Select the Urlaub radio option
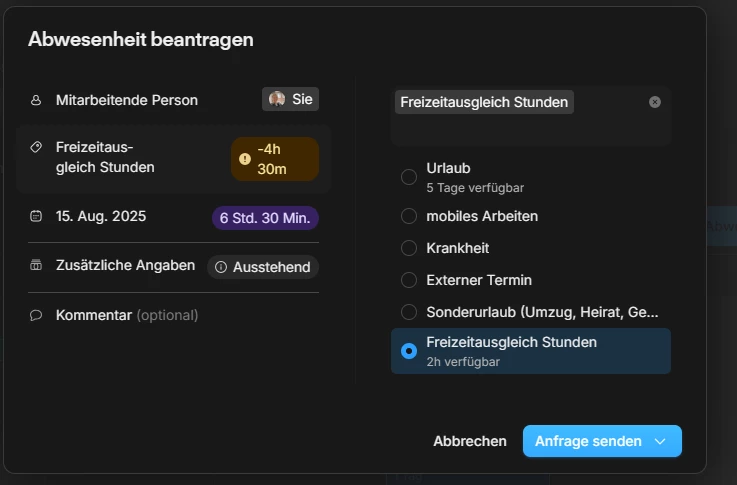737x485 pixels. (409, 177)
